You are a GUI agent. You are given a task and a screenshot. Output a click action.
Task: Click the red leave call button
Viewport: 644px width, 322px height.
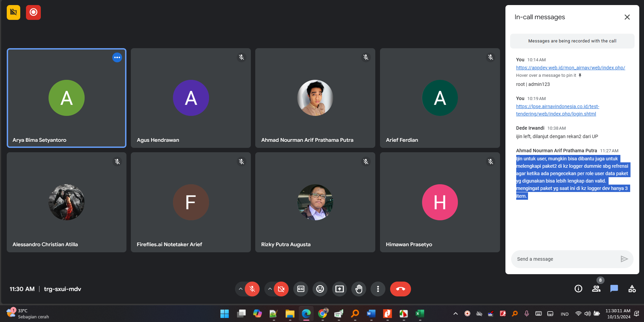click(x=400, y=289)
